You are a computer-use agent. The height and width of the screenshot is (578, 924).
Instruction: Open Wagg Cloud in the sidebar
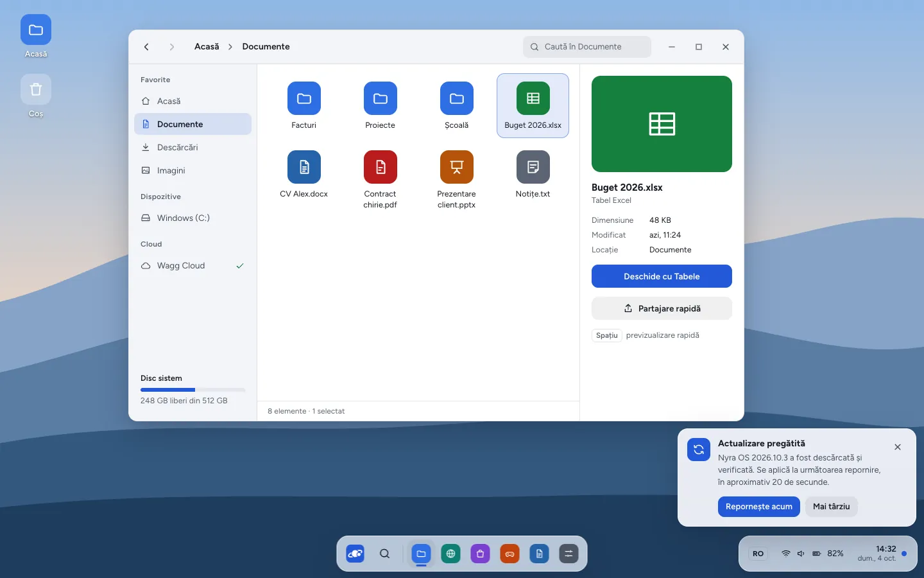(193, 266)
